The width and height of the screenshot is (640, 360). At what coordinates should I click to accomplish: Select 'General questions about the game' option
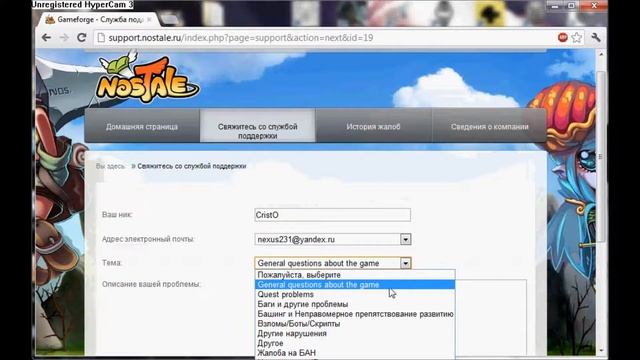[355, 285]
